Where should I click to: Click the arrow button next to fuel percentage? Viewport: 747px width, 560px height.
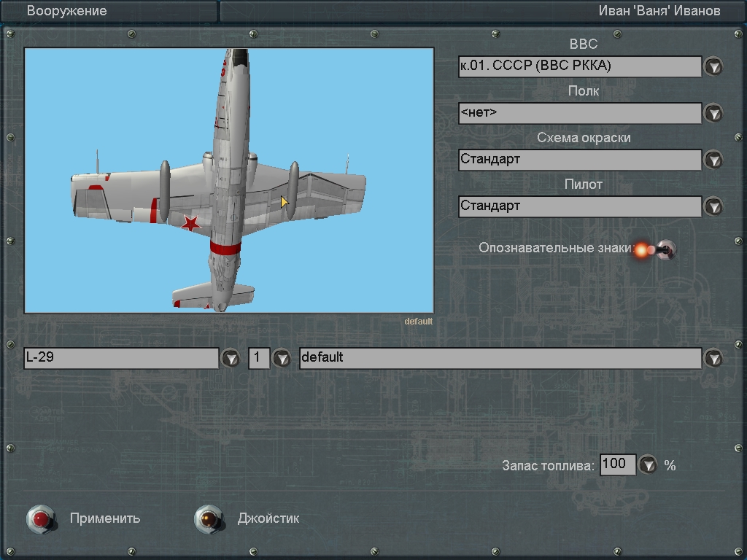pyautogui.click(x=648, y=465)
